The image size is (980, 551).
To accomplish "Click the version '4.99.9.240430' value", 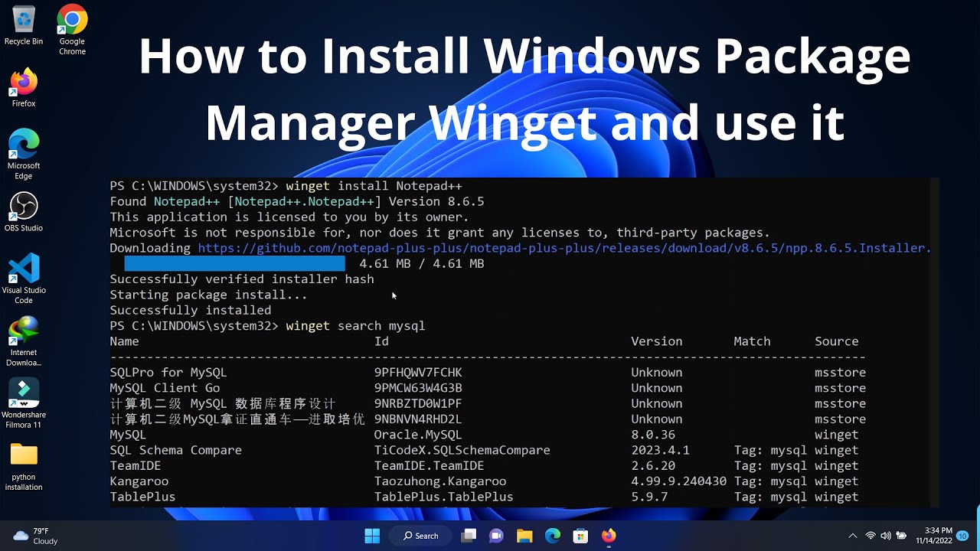I will coord(678,481).
